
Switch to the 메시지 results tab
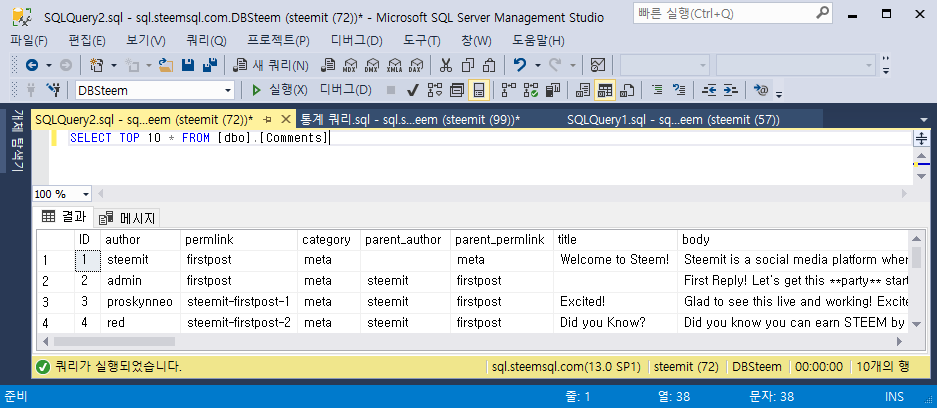click(127, 218)
